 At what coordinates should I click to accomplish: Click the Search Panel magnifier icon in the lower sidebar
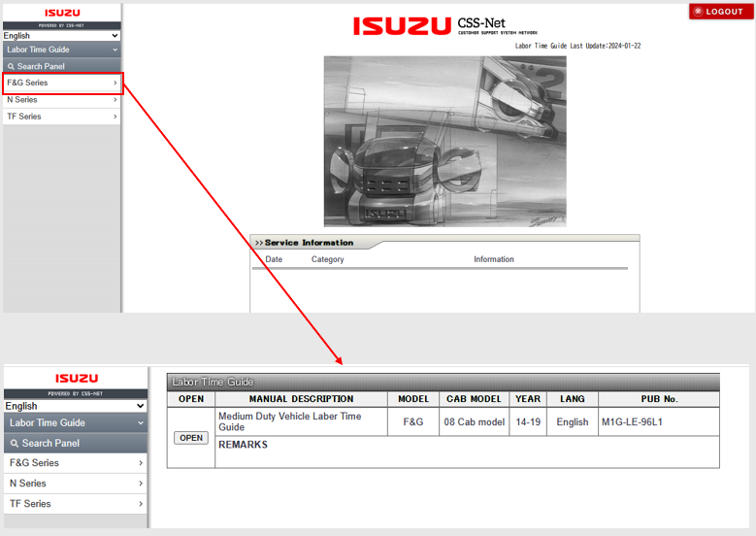(15, 444)
